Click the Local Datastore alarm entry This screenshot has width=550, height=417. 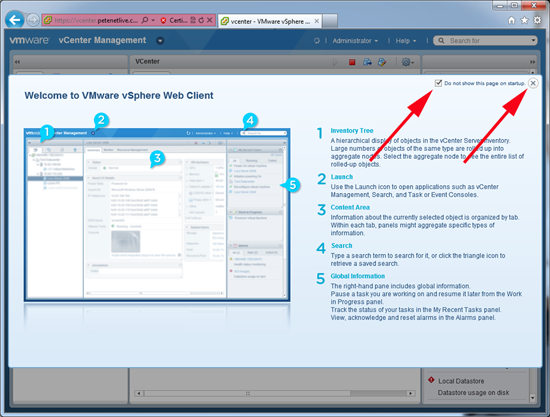[461, 381]
